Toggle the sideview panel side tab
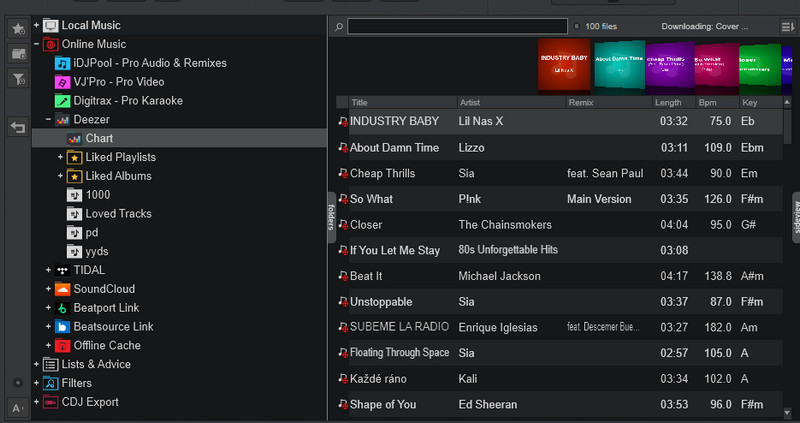Screen dimensions: 800x423 pos(796,217)
